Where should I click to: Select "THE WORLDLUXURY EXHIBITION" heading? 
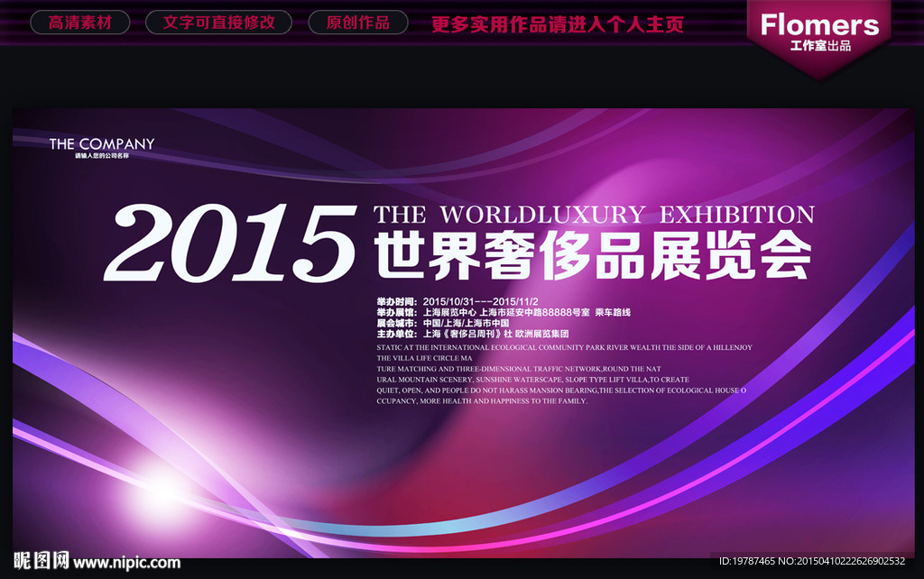pos(594,215)
